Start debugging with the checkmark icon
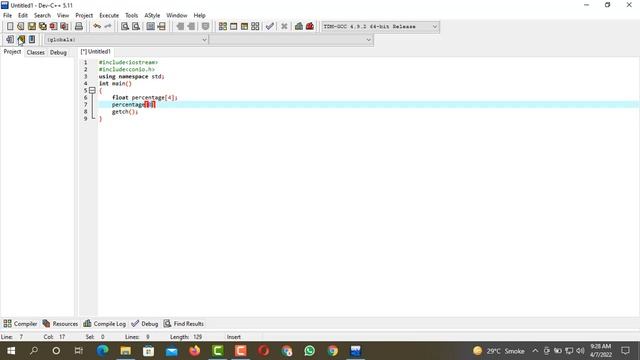The image size is (640, 360). coord(269,27)
